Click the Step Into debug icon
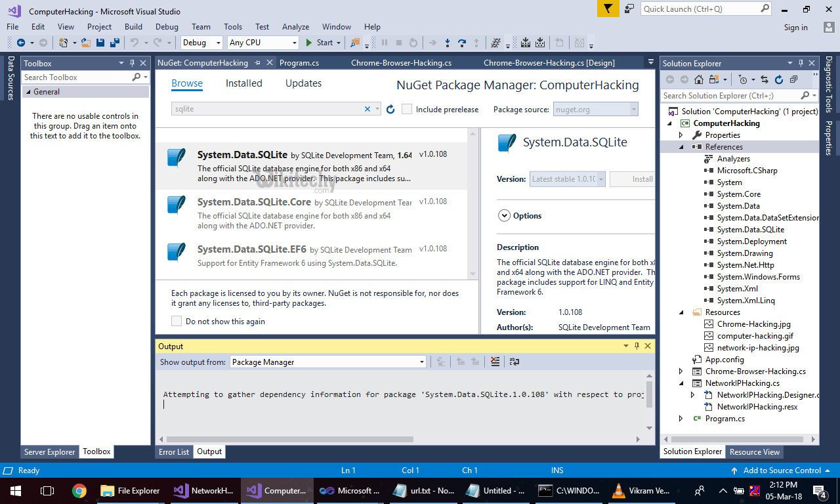840x504 pixels. click(448, 43)
